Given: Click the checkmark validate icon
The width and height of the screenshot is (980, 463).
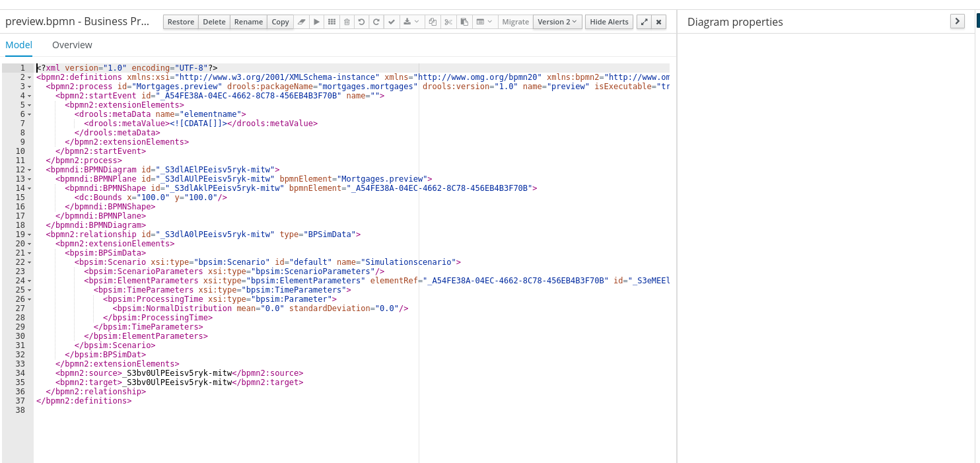Looking at the screenshot, I should (x=391, y=22).
